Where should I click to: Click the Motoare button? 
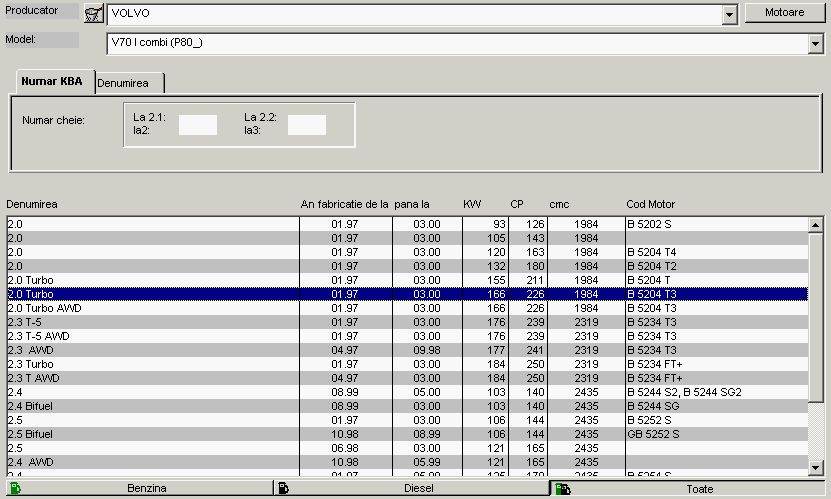[784, 13]
